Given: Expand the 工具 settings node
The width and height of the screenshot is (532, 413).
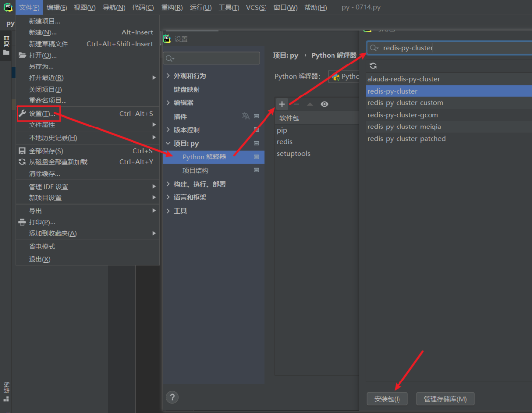Looking at the screenshot, I should point(168,211).
